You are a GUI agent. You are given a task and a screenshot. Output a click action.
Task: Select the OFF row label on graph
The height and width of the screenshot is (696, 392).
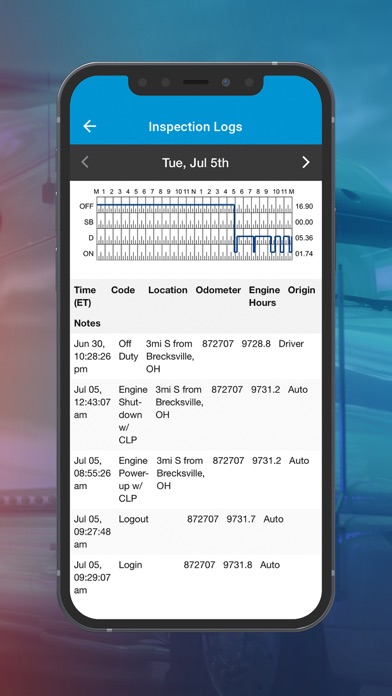[x=86, y=206]
